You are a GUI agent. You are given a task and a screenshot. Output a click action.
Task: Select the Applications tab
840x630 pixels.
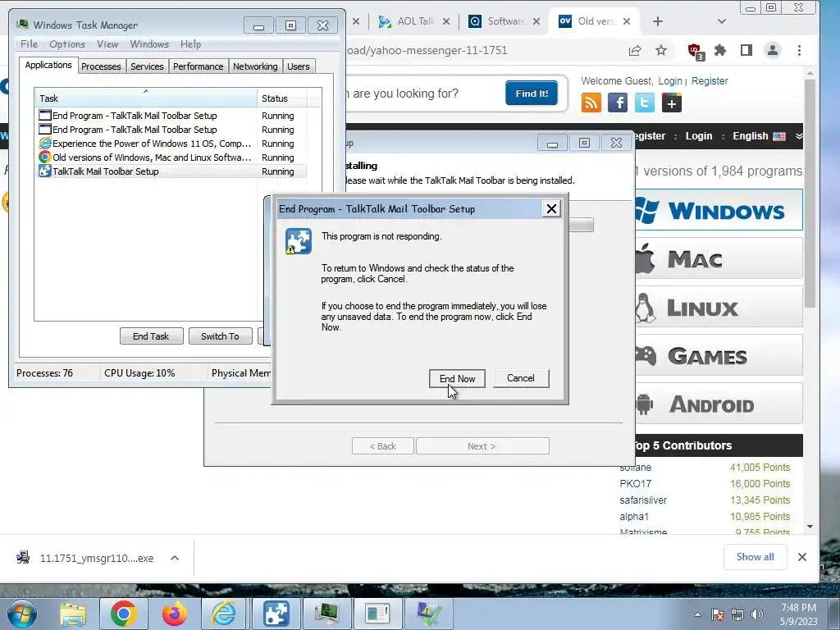tap(48, 65)
